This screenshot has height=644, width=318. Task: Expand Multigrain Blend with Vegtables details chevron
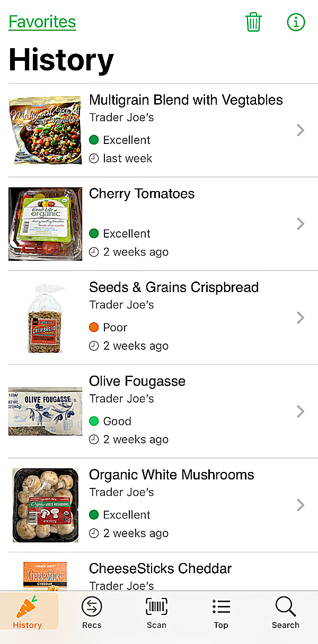301,130
